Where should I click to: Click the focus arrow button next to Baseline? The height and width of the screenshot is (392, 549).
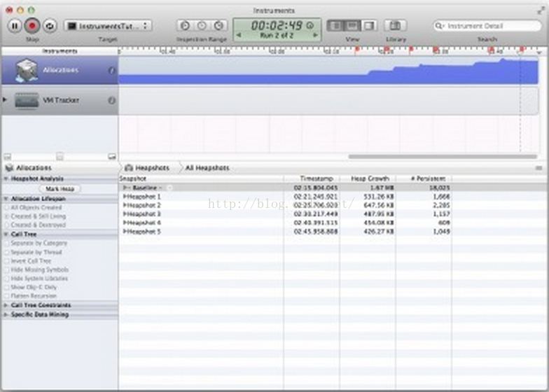[169, 188]
